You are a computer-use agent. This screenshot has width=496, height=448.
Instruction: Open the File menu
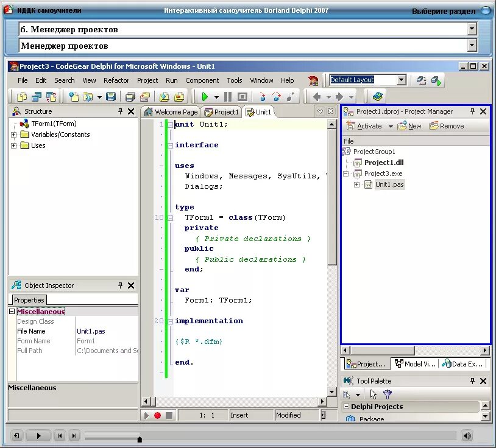tap(23, 80)
